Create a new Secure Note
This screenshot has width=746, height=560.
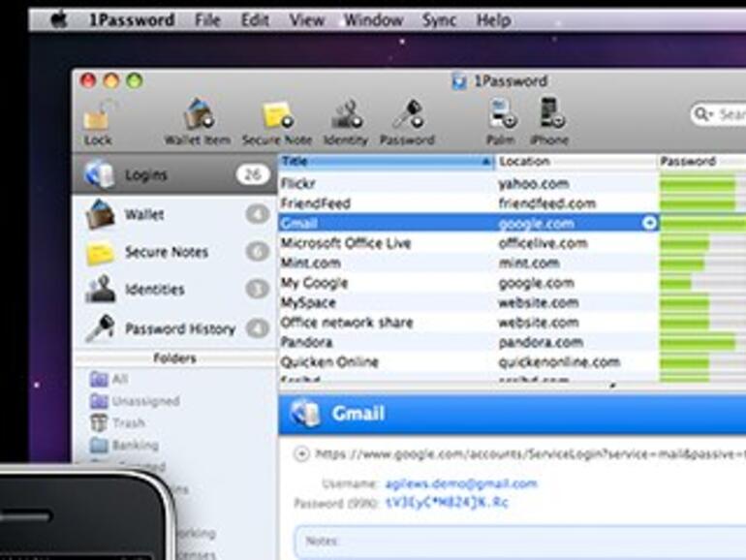(276, 121)
